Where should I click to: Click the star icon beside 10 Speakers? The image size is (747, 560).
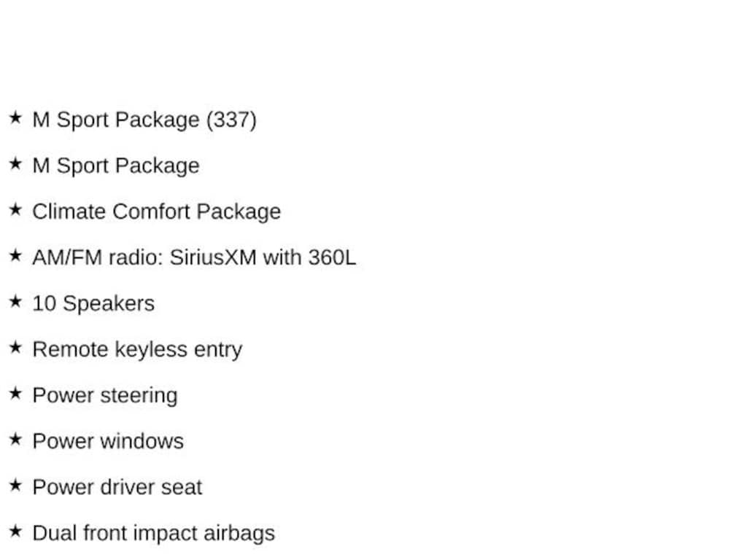pyautogui.click(x=15, y=301)
